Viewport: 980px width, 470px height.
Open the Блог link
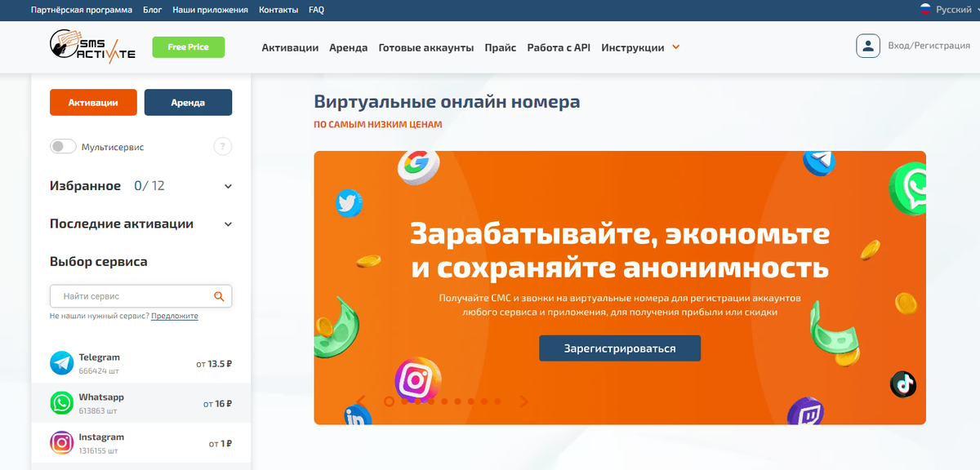[x=152, y=10]
